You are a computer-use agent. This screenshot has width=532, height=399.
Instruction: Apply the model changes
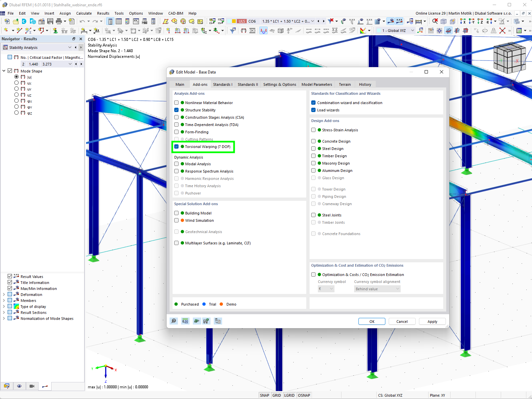[432, 321]
